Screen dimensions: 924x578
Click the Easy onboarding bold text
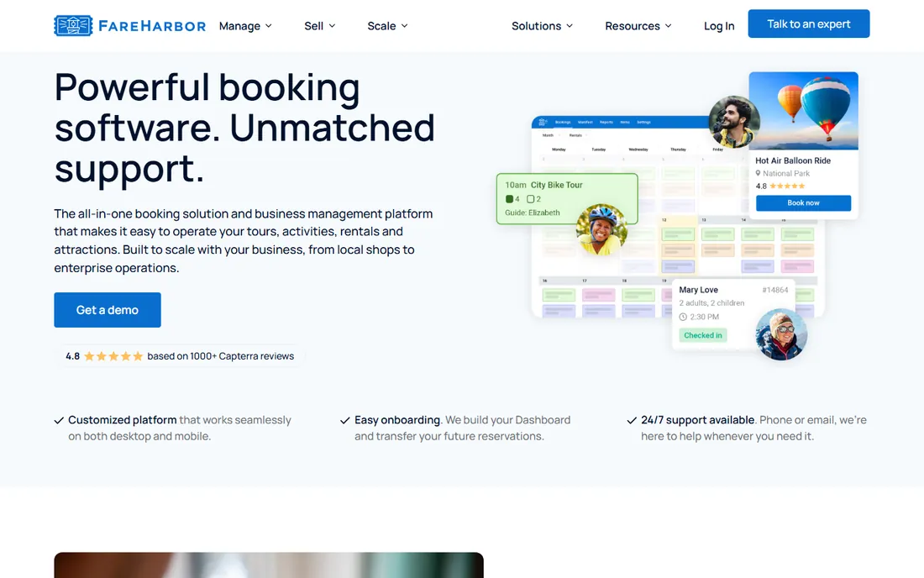397,420
